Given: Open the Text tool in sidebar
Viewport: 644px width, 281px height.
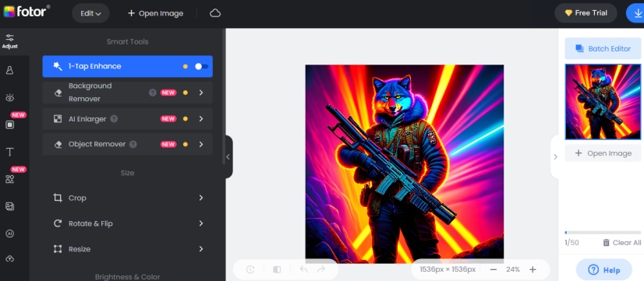Looking at the screenshot, I should [9, 153].
